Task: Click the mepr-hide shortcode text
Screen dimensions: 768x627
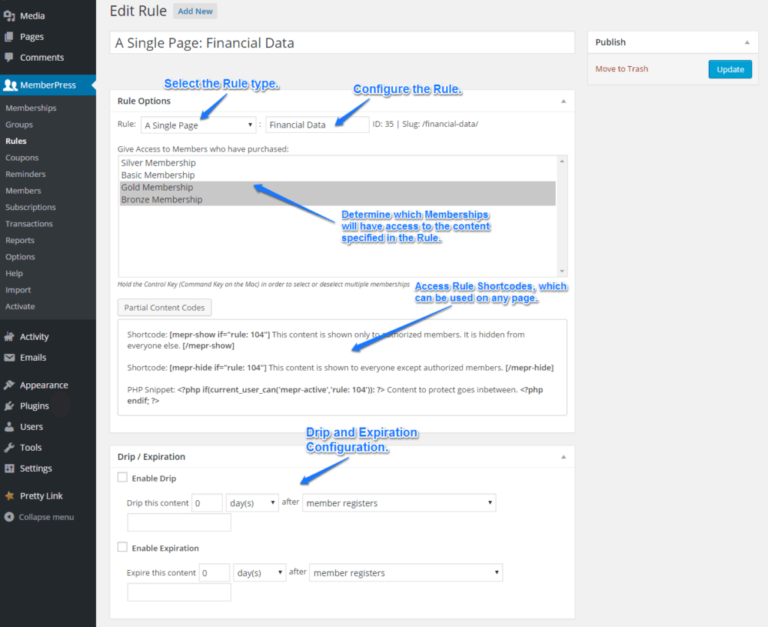Action: coord(340,367)
